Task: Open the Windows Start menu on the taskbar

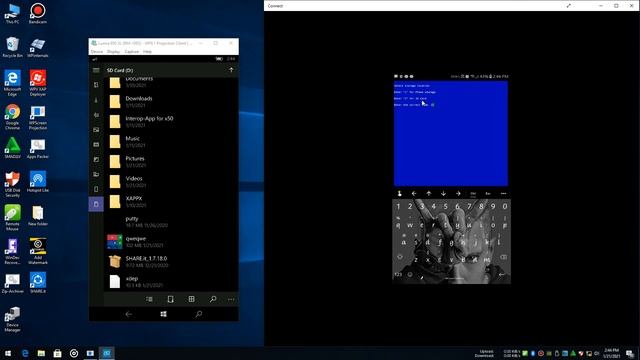Action: (8, 353)
